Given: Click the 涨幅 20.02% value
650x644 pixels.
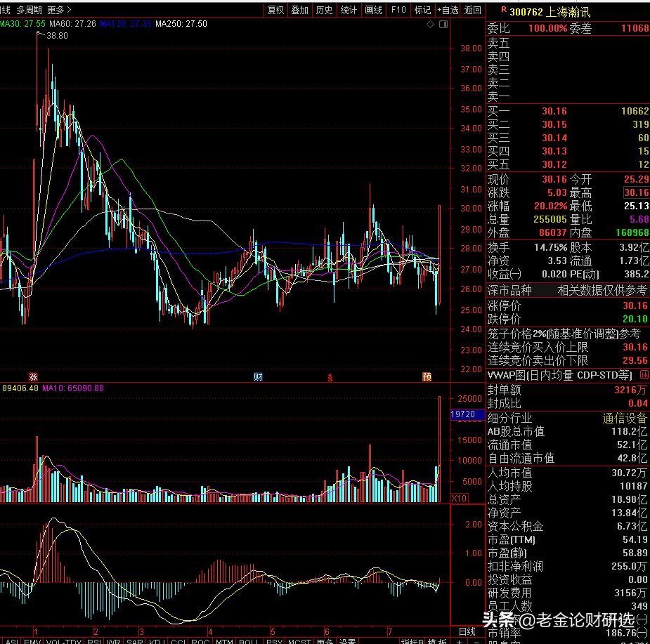Looking at the screenshot, I should tap(550, 206).
